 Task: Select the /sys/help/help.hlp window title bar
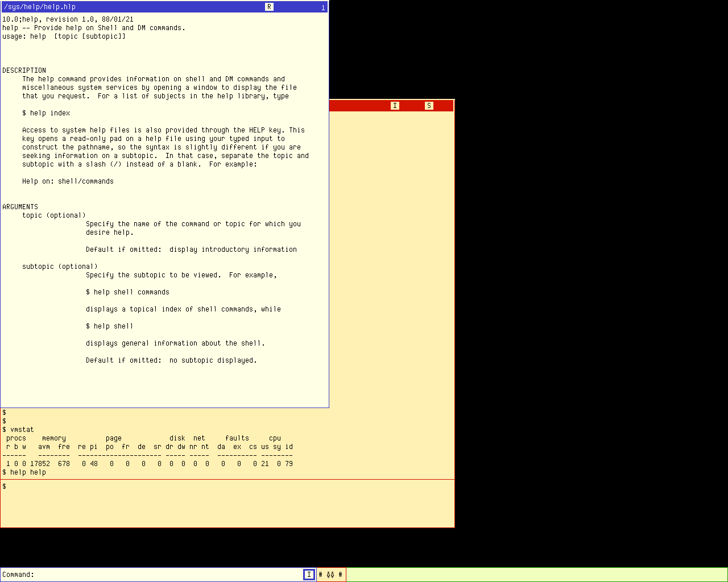tap(164, 7)
